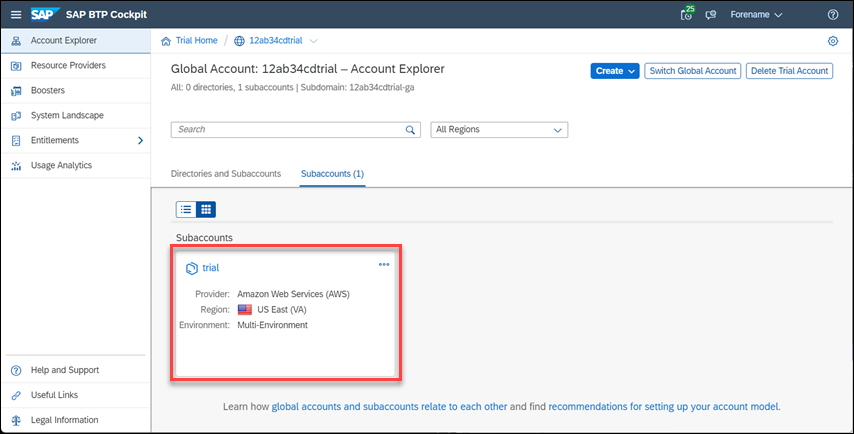Click the Help and Support icon
854x434 pixels.
[x=16, y=370]
